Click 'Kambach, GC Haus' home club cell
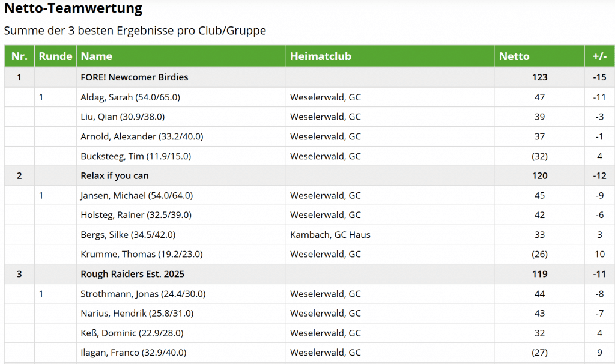This screenshot has height=364, width=615. [330, 235]
